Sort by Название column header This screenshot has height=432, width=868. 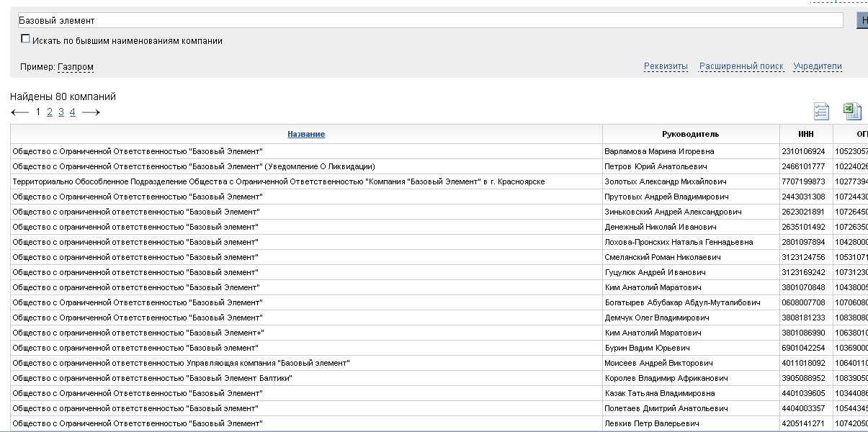[x=306, y=134]
